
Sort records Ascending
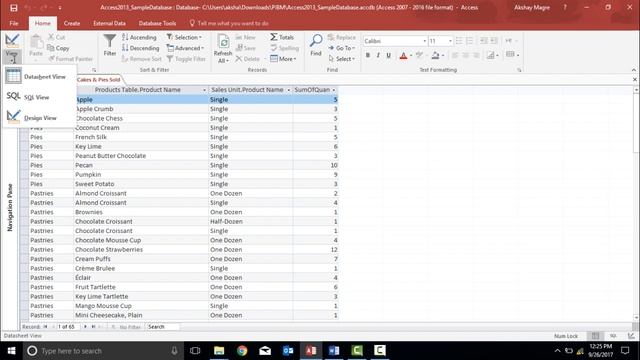tap(139, 37)
